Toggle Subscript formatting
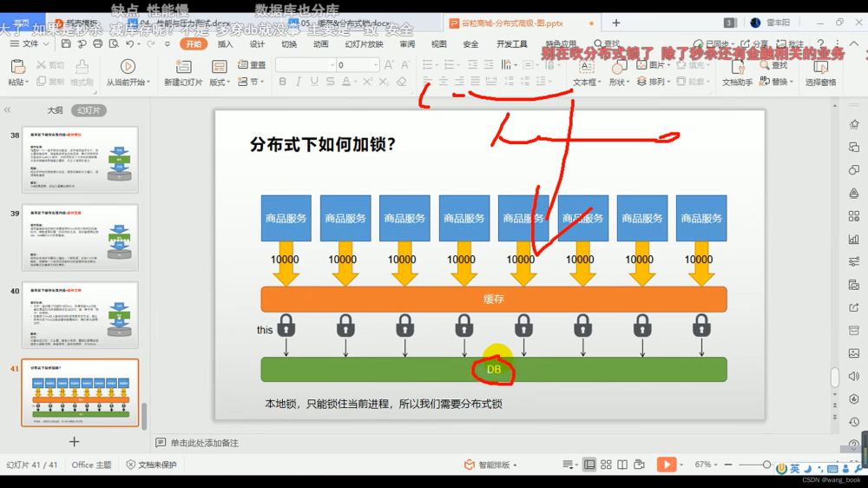This screenshot has height=488, width=868. (x=384, y=82)
